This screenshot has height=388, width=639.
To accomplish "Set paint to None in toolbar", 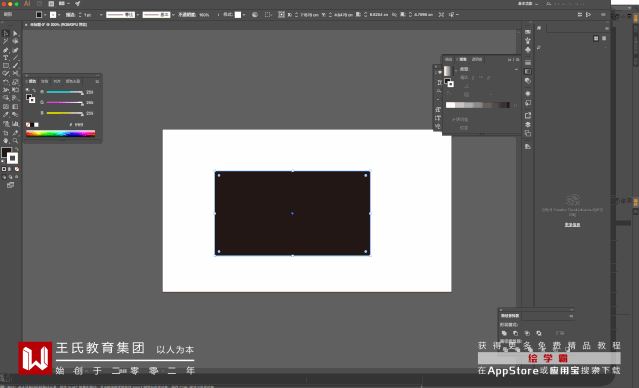I will 17,169.
